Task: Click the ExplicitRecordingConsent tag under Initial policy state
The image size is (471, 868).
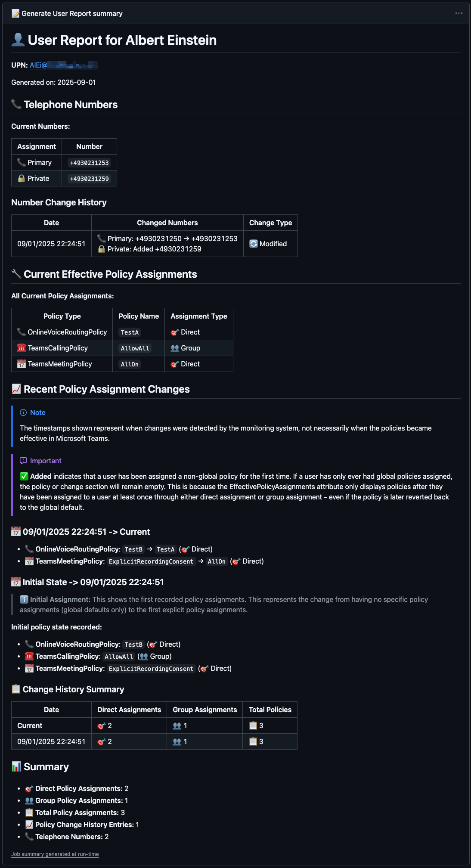Action: [151, 669]
